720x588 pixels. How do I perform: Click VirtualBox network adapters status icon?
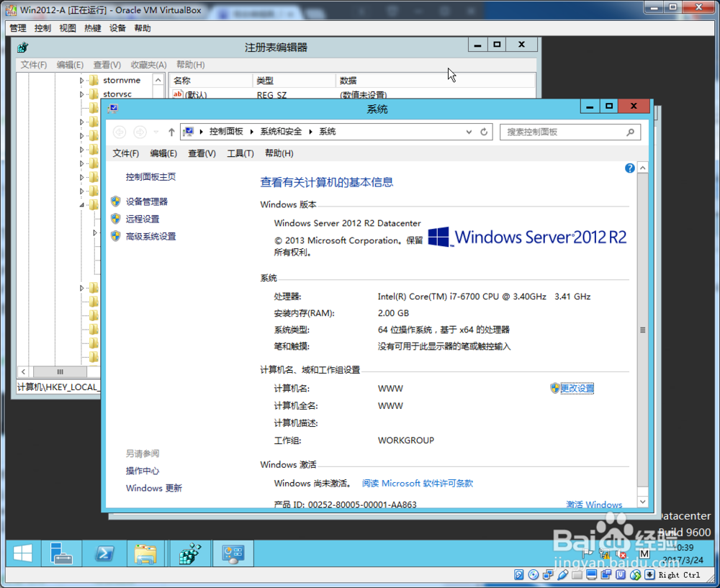pyautogui.click(x=548, y=575)
